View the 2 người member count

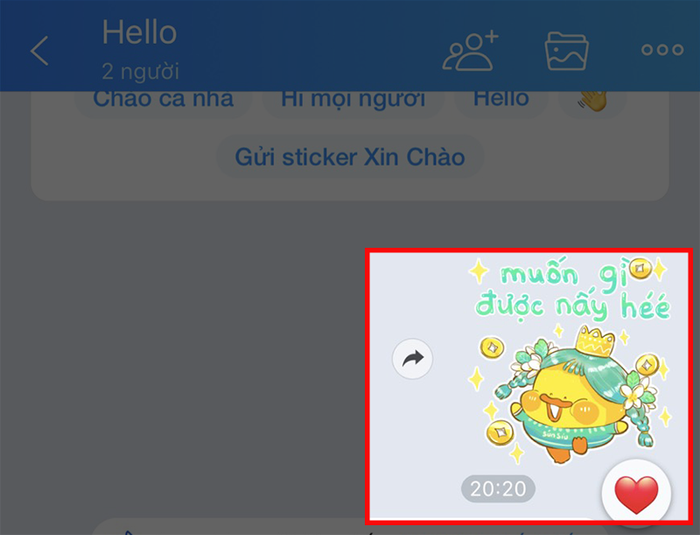pos(140,71)
